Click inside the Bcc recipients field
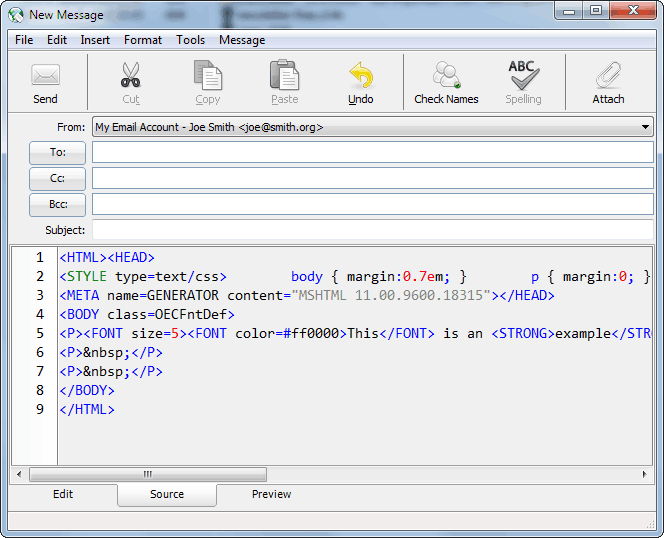Screen dimensions: 664x538 pyautogui.click(x=373, y=204)
